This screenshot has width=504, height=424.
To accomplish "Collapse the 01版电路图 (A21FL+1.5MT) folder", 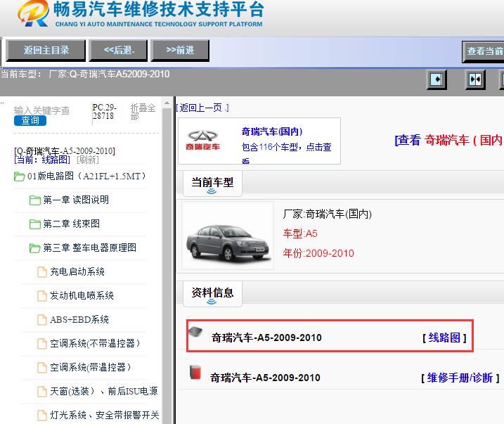I will 86,176.
